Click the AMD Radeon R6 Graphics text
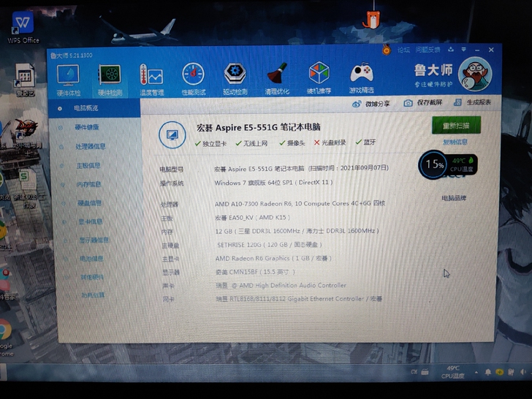This screenshot has width=532, height=399. point(273,258)
